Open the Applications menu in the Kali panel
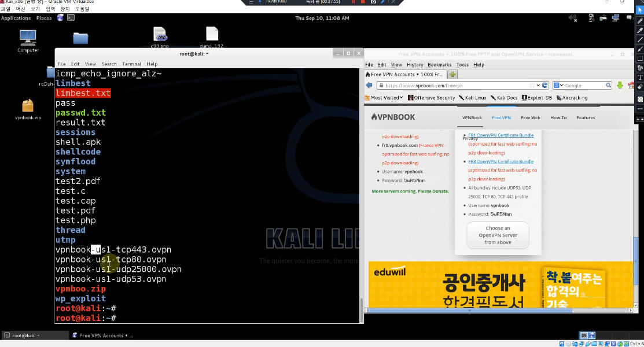This screenshot has height=347, width=644. tap(16, 18)
